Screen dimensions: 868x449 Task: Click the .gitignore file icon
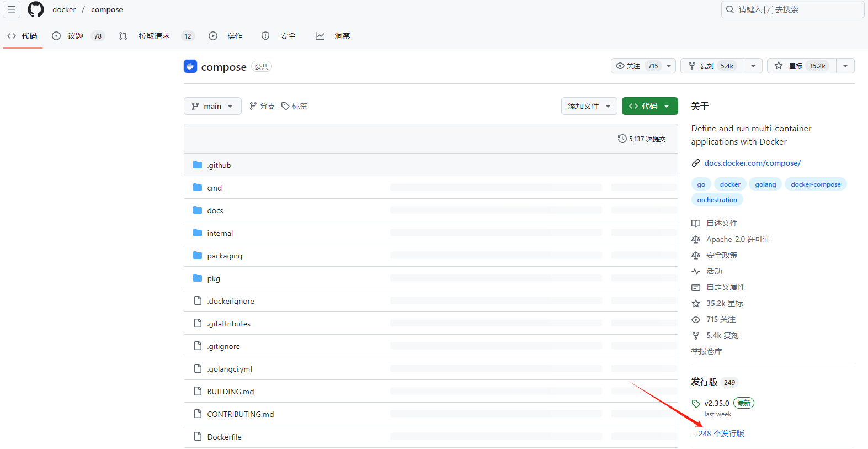198,346
